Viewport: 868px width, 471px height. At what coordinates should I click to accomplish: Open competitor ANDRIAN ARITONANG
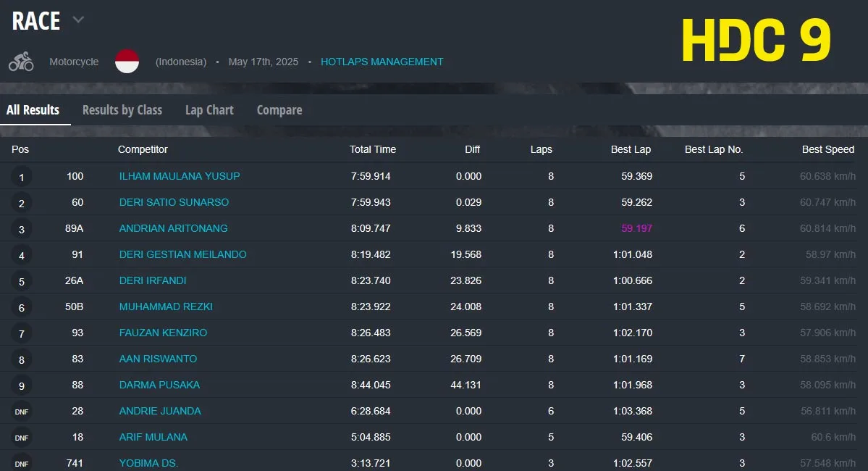point(173,228)
